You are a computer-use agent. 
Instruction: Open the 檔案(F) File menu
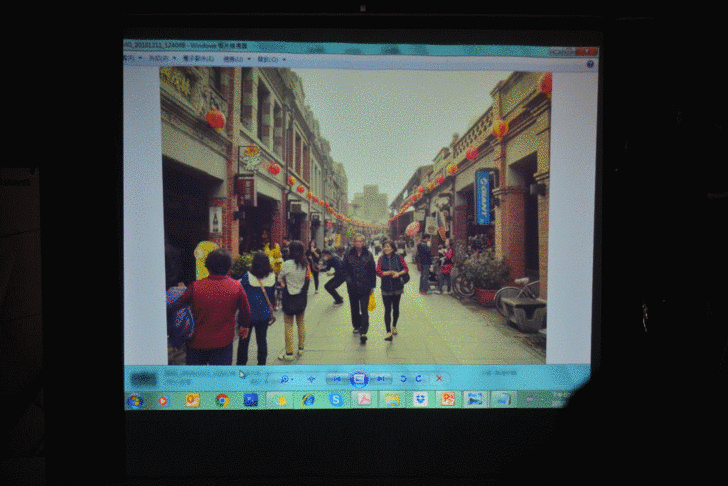(131, 58)
